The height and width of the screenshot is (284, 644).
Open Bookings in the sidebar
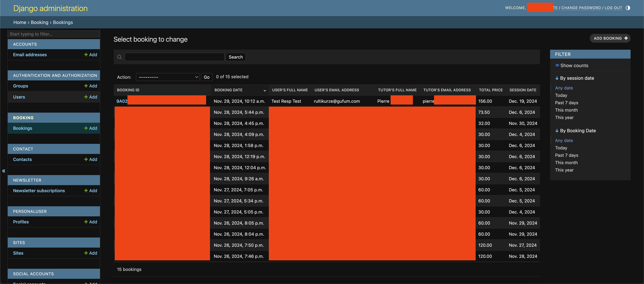point(22,128)
